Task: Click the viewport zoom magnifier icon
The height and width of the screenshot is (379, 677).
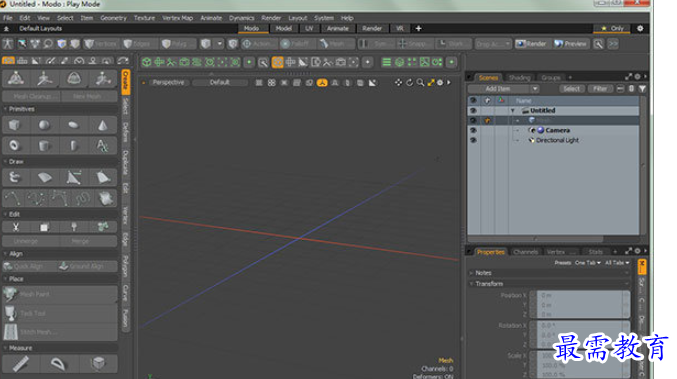Action: (x=420, y=82)
